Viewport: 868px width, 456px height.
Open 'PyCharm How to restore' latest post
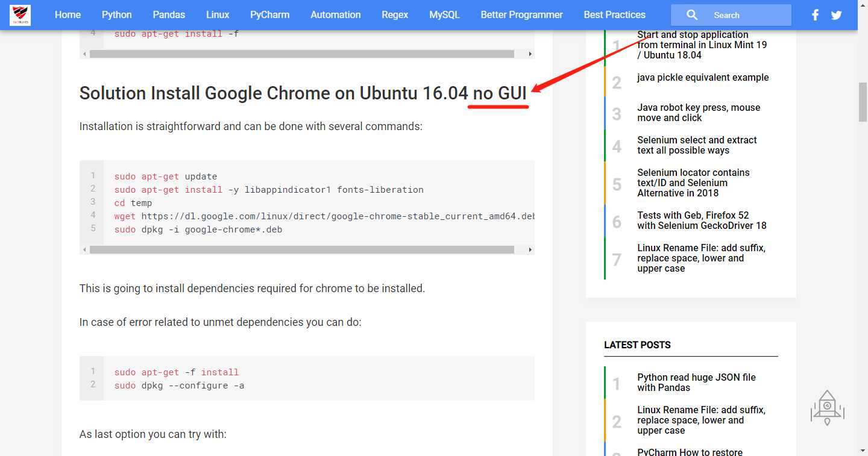690,451
